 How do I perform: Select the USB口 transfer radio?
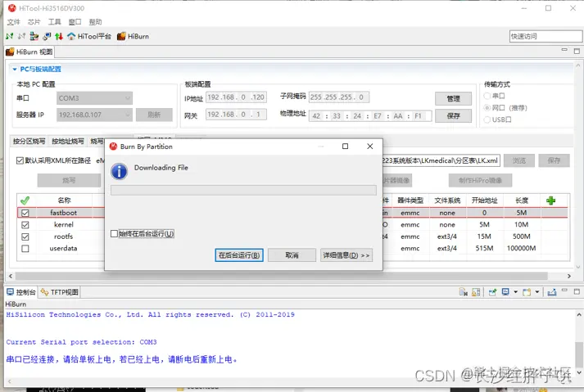487,119
